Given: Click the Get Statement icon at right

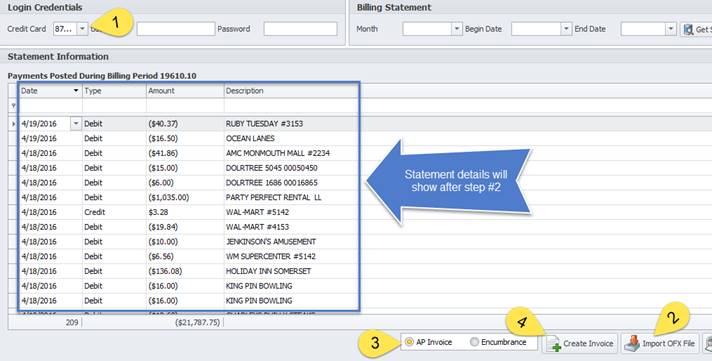Looking at the screenshot, I should tap(688, 30).
